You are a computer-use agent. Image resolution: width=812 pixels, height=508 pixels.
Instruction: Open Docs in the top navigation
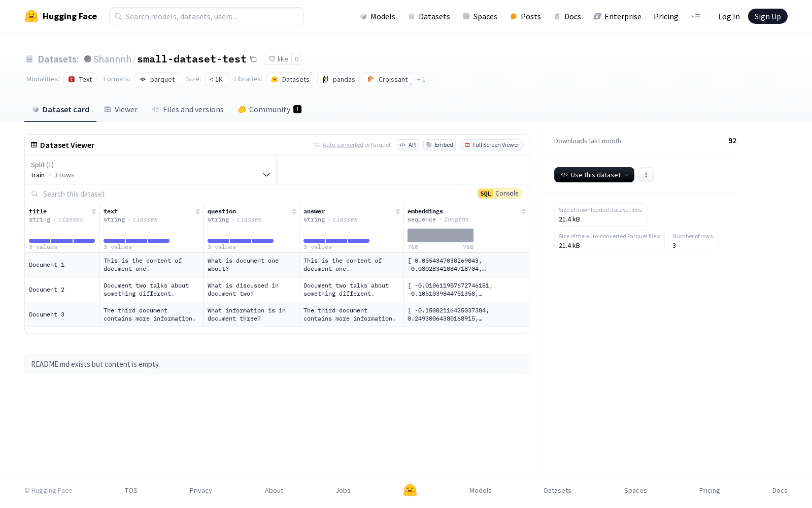point(567,16)
